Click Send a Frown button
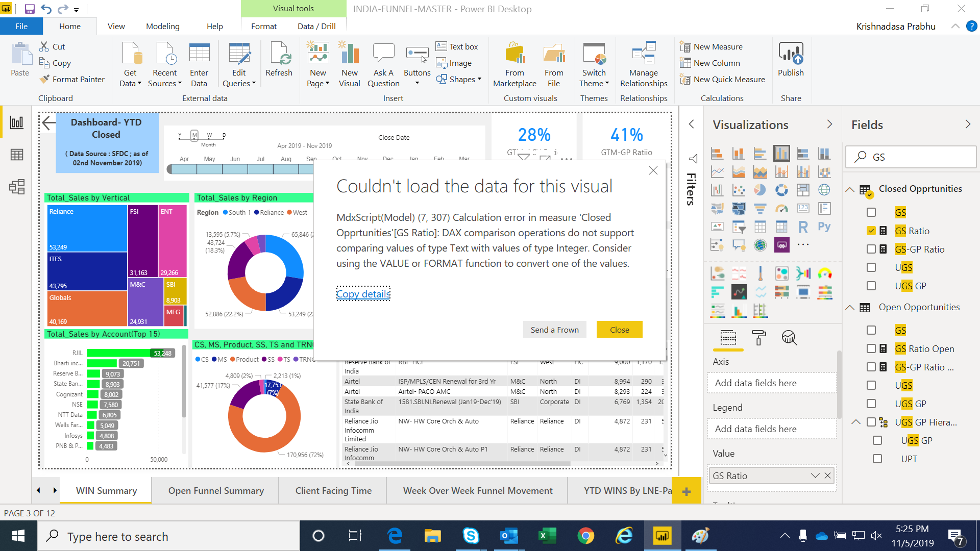 click(x=554, y=330)
